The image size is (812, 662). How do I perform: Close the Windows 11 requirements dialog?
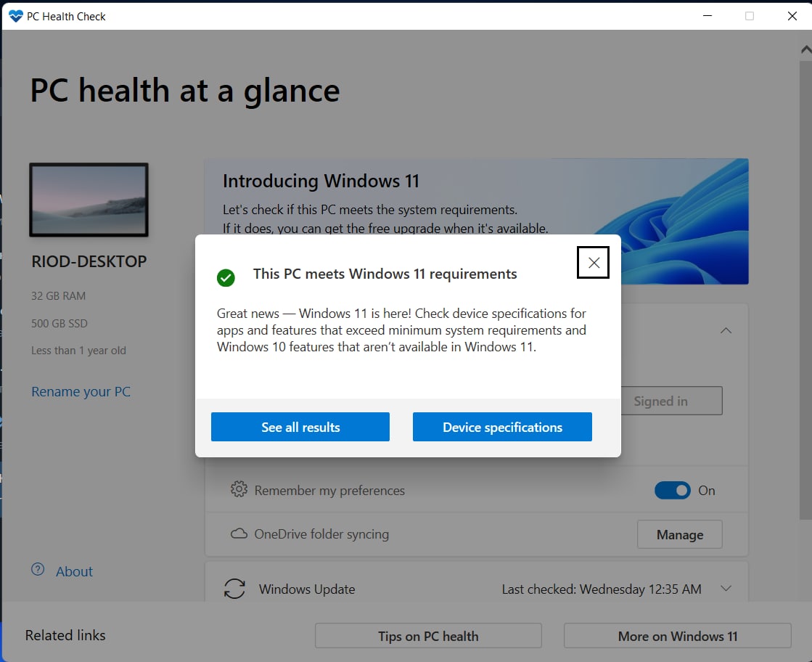pyautogui.click(x=593, y=263)
